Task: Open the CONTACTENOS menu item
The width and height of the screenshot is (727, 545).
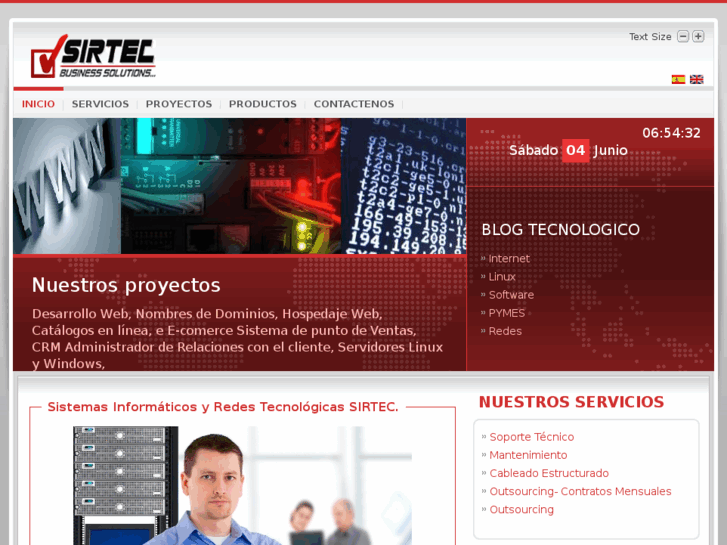Action: tap(354, 104)
